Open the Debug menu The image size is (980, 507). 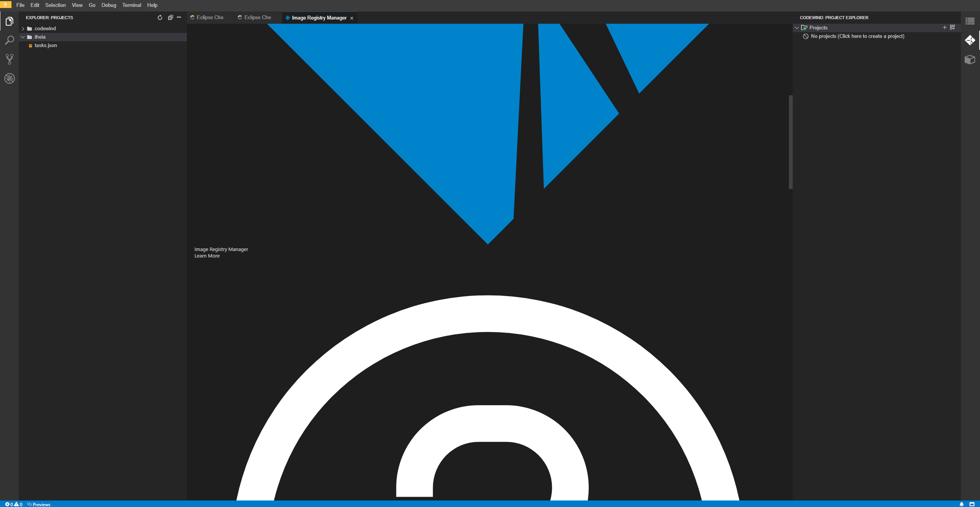click(109, 5)
